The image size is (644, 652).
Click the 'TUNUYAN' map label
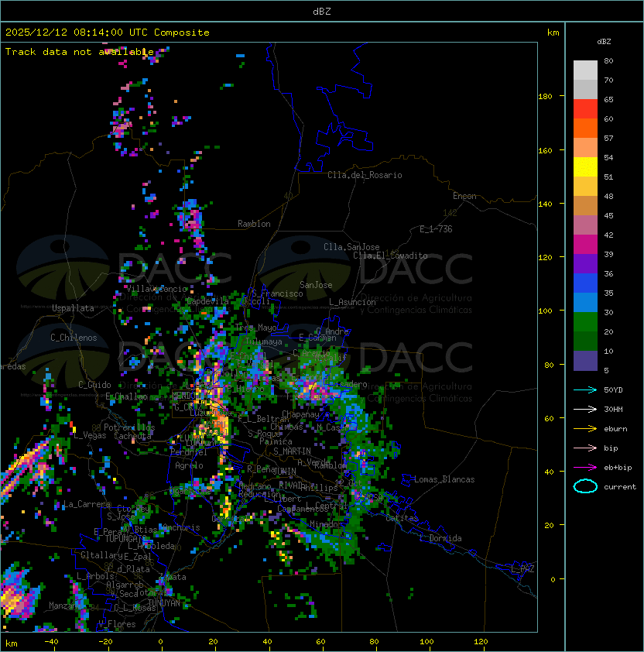[x=164, y=603]
